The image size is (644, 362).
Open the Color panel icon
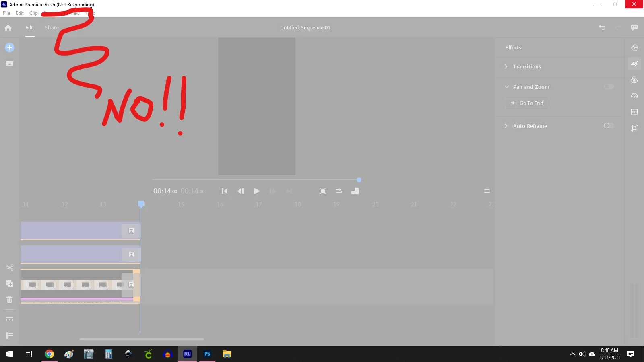click(x=634, y=80)
